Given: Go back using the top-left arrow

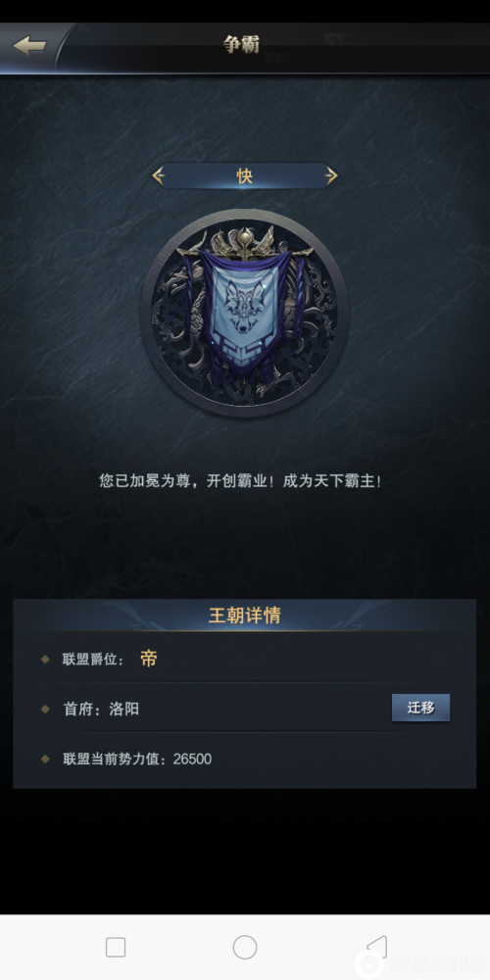Looking at the screenshot, I should point(29,46).
